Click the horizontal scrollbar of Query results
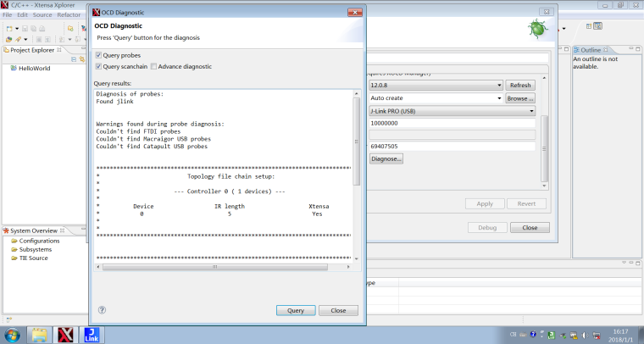This screenshot has width=644, height=344. [214, 267]
